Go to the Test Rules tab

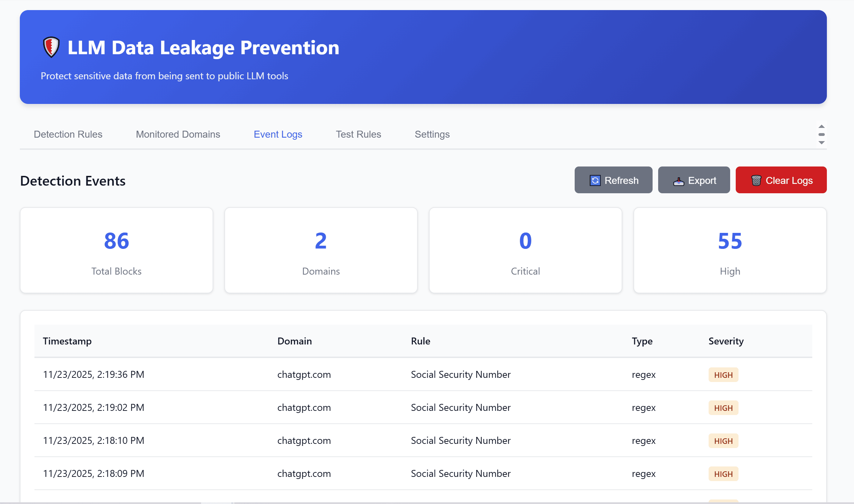358,134
